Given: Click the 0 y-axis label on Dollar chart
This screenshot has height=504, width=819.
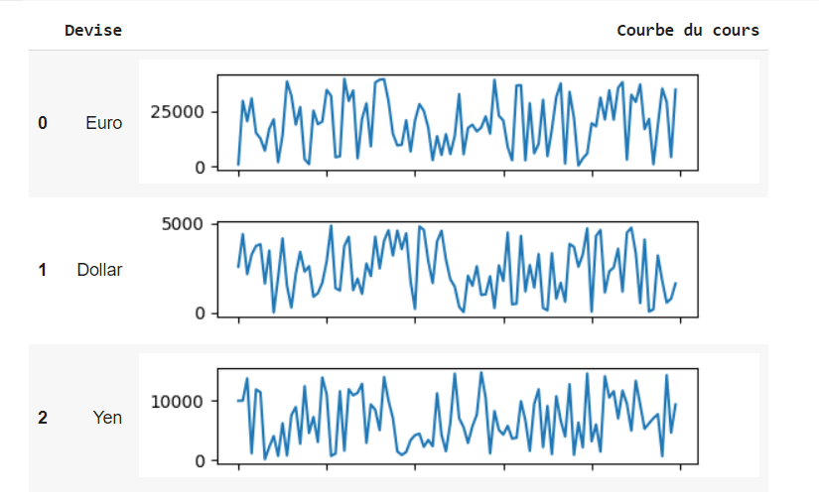Looking at the screenshot, I should tap(200, 313).
